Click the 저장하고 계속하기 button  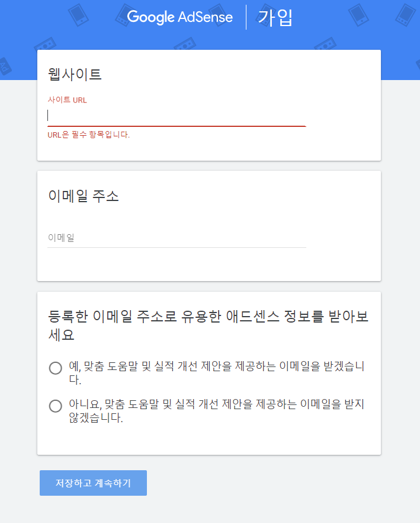[94, 483]
